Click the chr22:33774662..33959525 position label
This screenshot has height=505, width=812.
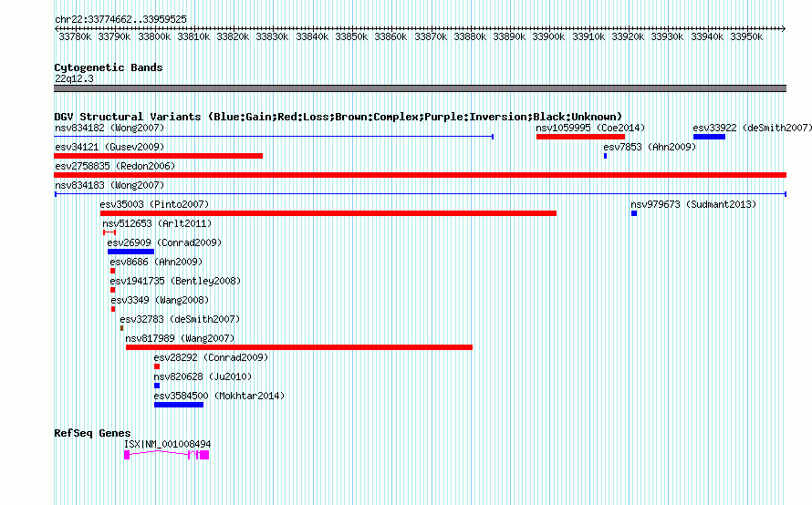[x=120, y=19]
